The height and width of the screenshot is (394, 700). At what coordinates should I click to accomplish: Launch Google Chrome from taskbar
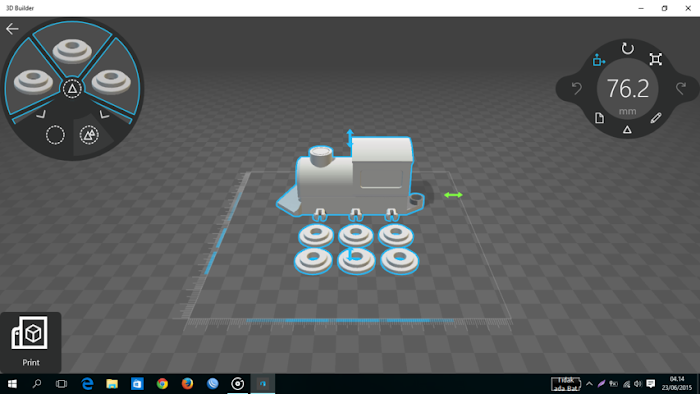[162, 384]
